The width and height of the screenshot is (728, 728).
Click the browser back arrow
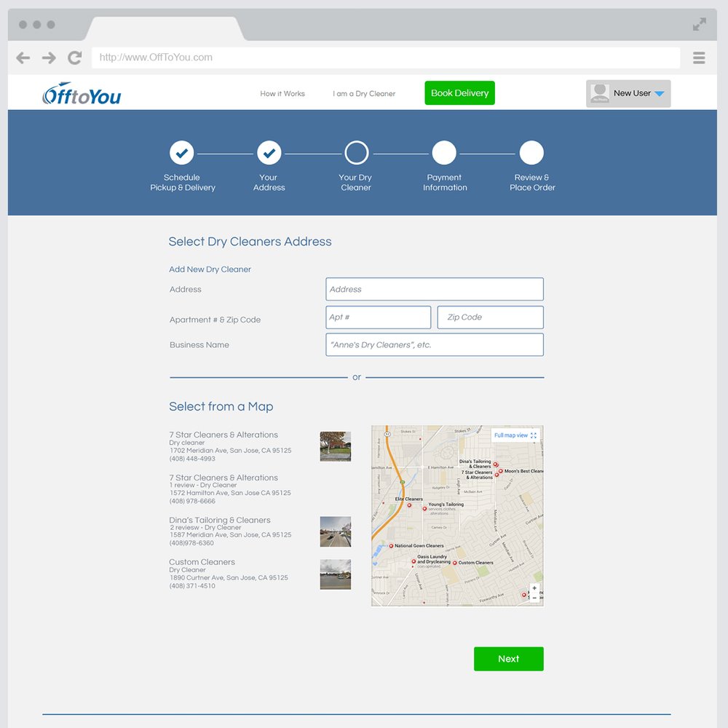23,58
